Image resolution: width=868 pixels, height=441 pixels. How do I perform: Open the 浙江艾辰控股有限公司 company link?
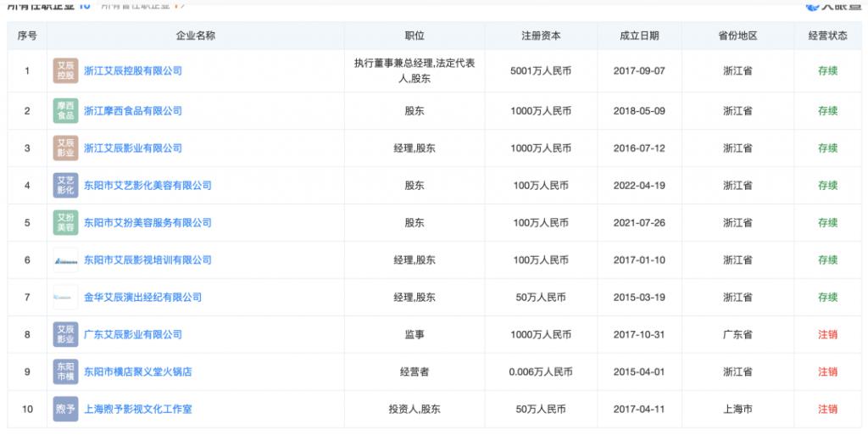(132, 70)
